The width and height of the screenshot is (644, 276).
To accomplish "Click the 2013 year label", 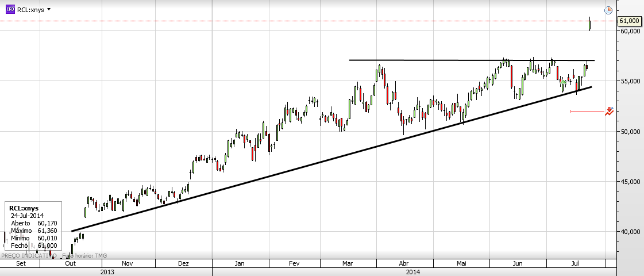I will pos(107,272).
